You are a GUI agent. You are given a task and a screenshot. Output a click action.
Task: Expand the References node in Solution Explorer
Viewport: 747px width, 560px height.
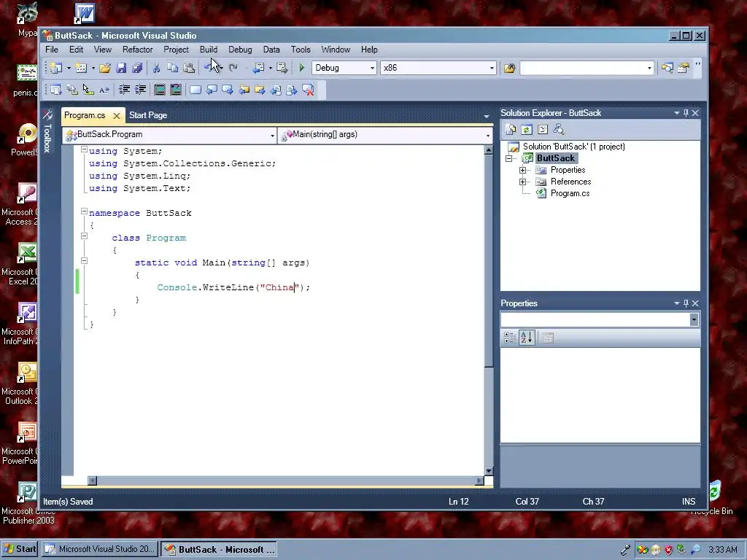[x=522, y=182]
